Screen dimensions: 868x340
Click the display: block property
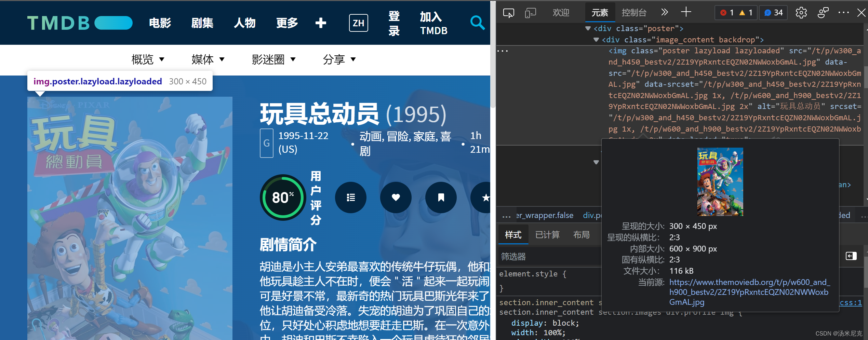[x=545, y=323]
